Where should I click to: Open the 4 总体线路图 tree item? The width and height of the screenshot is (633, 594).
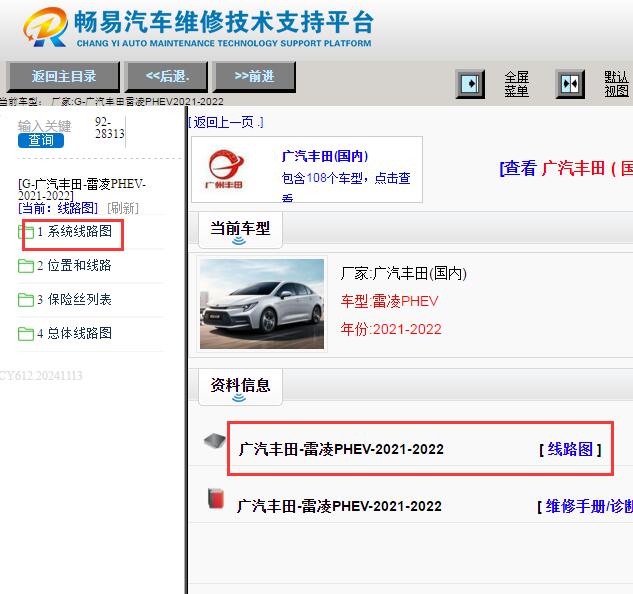click(74, 333)
